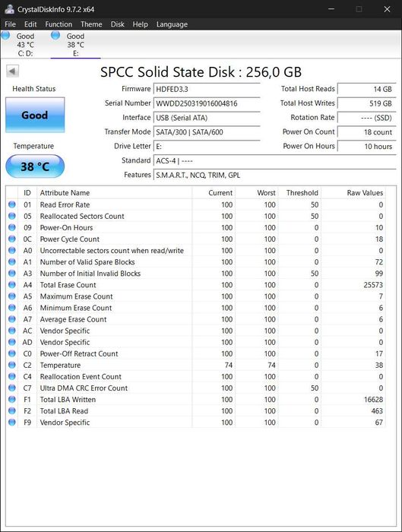Click the Standard field ACS-4
This screenshot has height=532, width=402.
point(274,160)
